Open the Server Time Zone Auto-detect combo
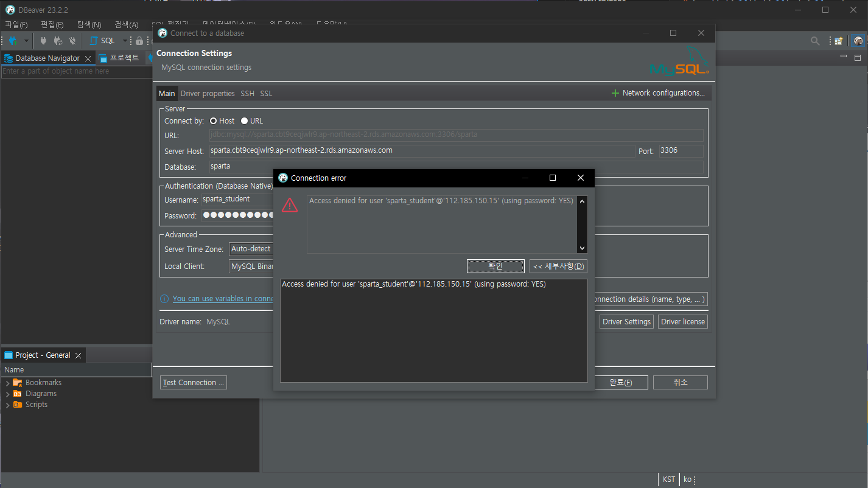This screenshot has height=488, width=868. pyautogui.click(x=251, y=249)
